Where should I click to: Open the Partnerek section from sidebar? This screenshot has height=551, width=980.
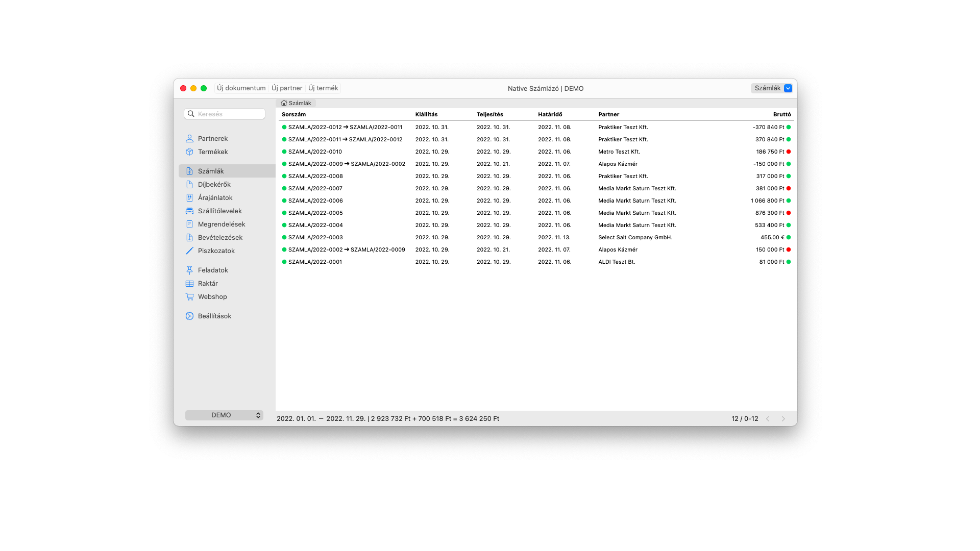pyautogui.click(x=213, y=138)
